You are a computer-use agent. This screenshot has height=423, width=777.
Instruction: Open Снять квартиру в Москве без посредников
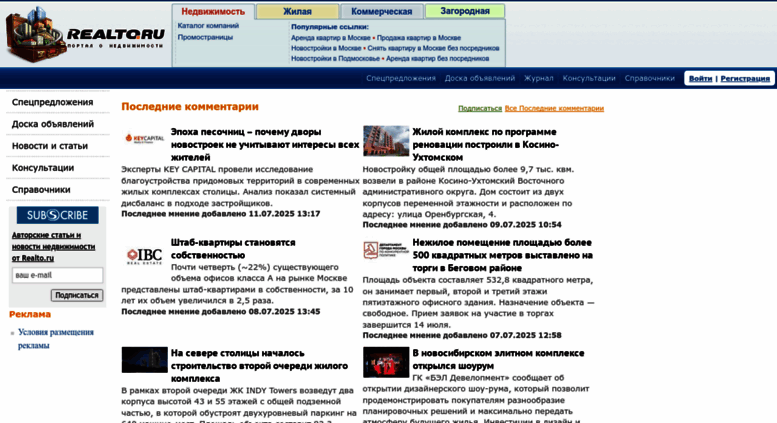tap(433, 48)
